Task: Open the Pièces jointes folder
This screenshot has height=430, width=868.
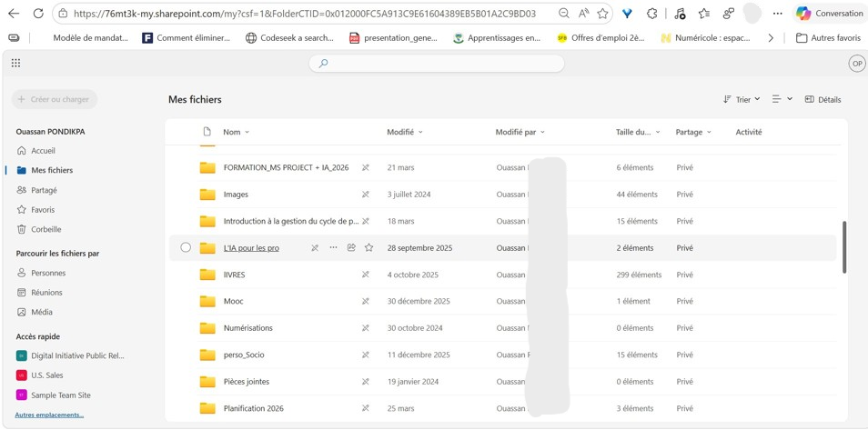Action: click(x=247, y=381)
